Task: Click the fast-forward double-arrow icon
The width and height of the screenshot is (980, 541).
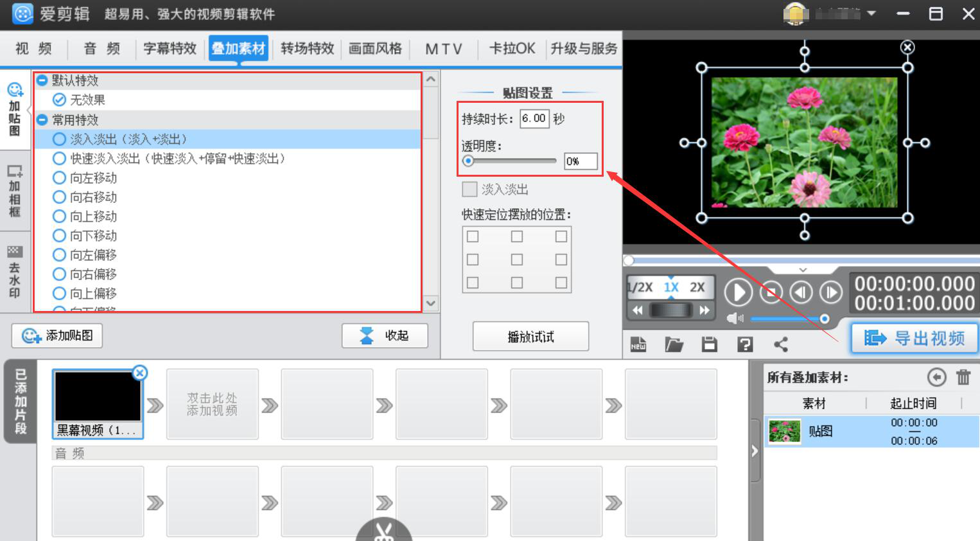Action: (704, 311)
